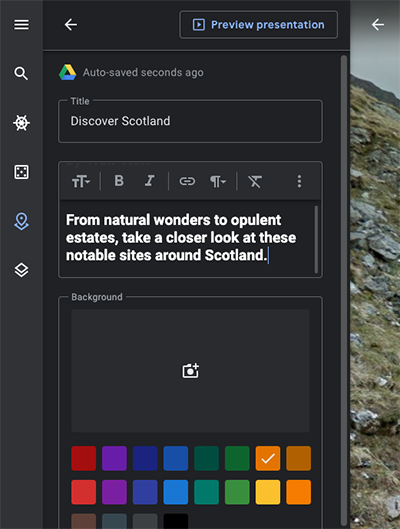
Task: Open the Map Style layers icon
Action: pyautogui.click(x=21, y=270)
